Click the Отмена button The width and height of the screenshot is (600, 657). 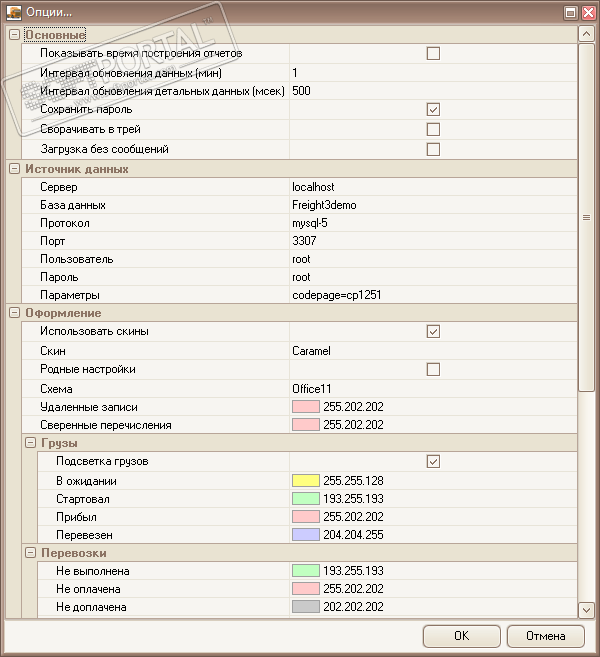pos(546,636)
